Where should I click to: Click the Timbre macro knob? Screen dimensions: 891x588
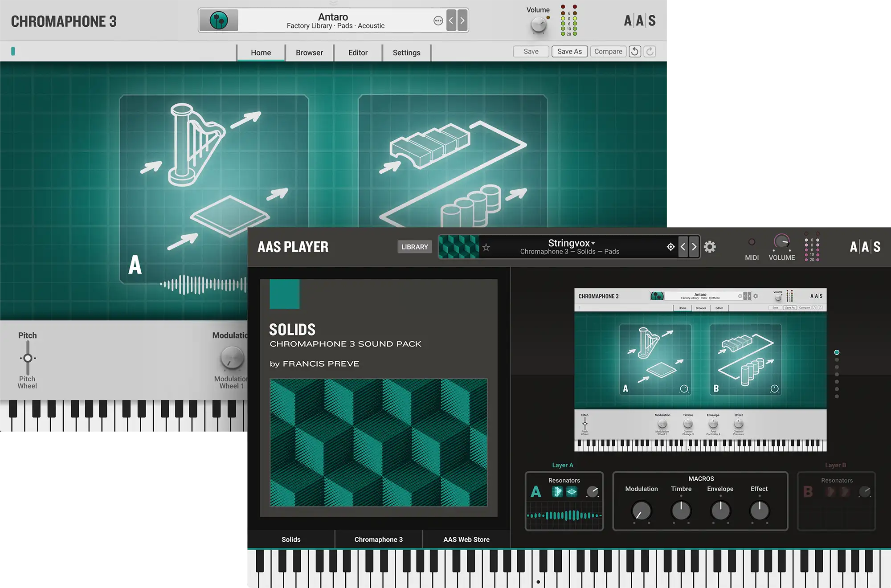click(681, 511)
